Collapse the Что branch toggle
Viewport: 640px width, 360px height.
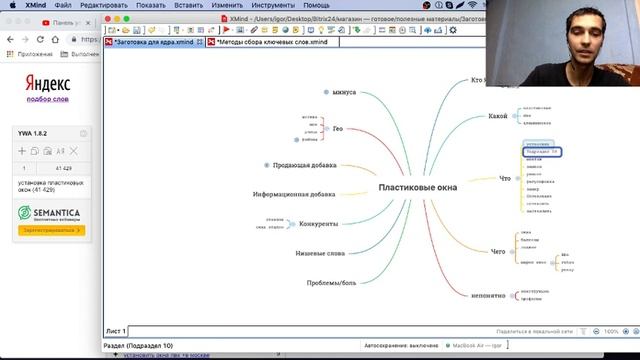tap(518, 178)
